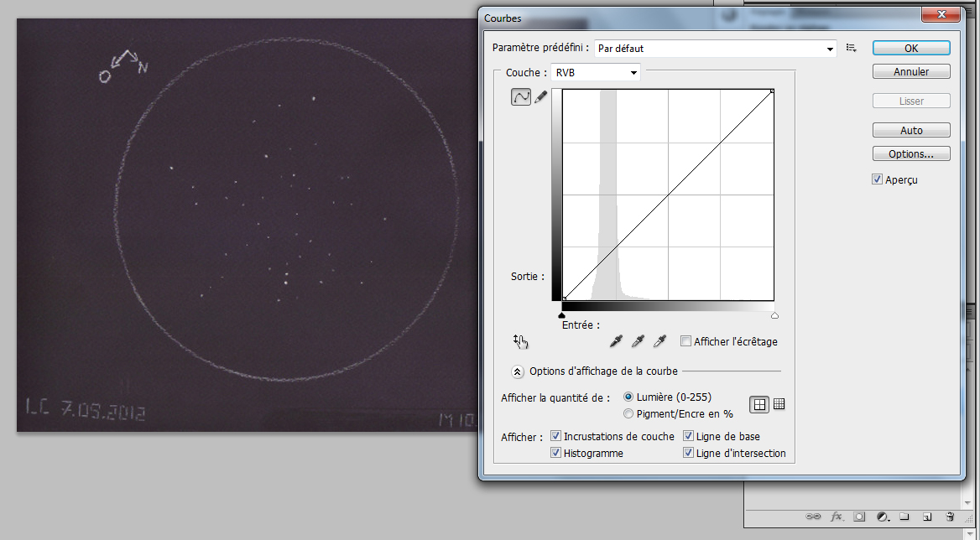Select the curve point editing tool
980x540 pixels.
coord(520,96)
